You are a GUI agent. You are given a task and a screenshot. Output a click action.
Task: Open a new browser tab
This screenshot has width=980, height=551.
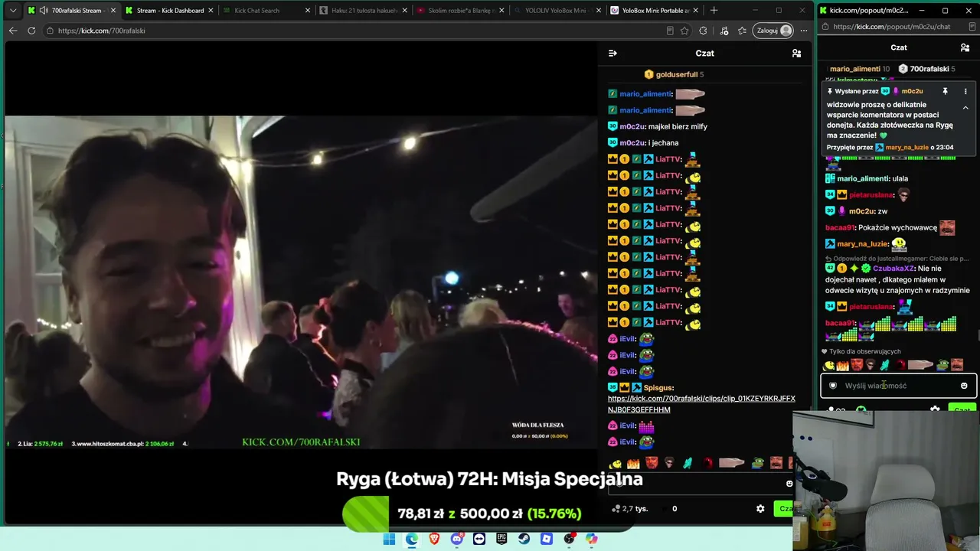click(714, 11)
